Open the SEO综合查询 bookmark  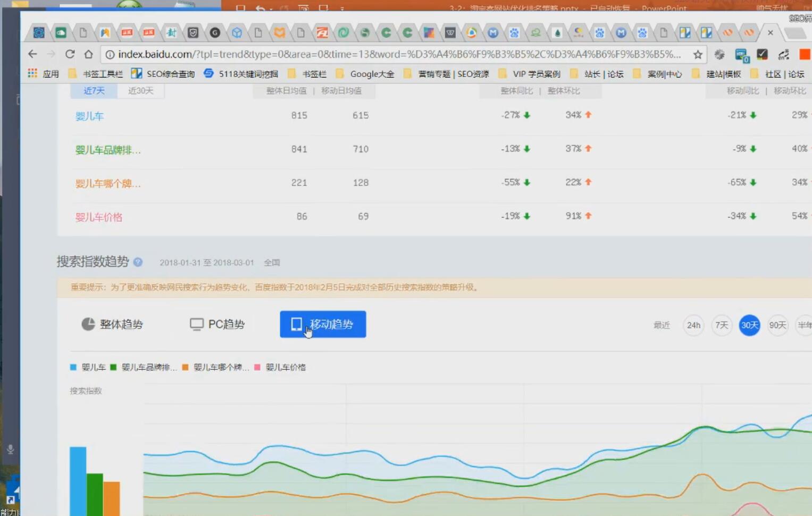pos(163,74)
